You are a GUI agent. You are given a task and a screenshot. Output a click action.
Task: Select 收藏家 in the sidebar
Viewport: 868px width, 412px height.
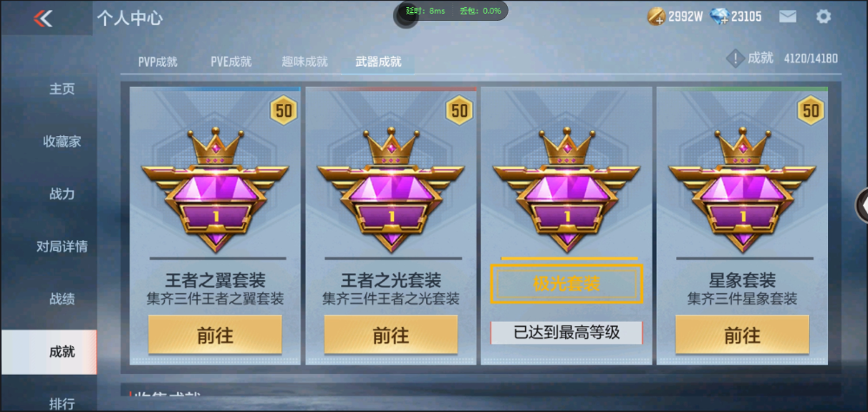click(x=62, y=141)
